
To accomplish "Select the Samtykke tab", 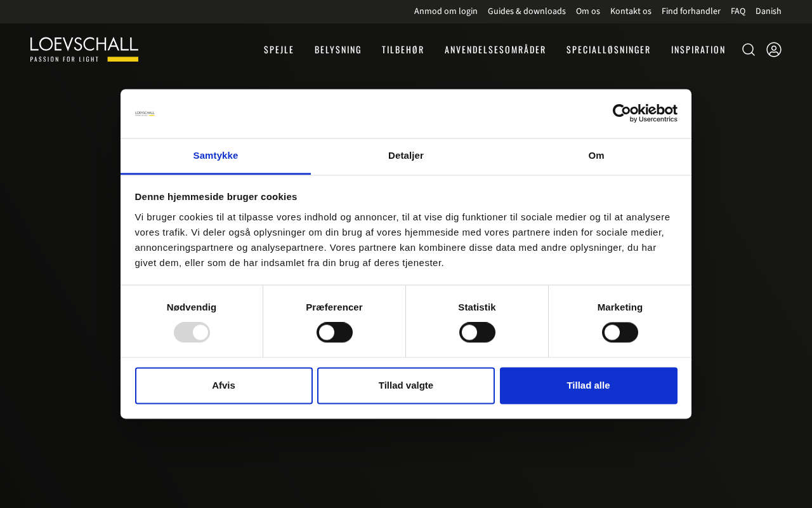I will 216,156.
